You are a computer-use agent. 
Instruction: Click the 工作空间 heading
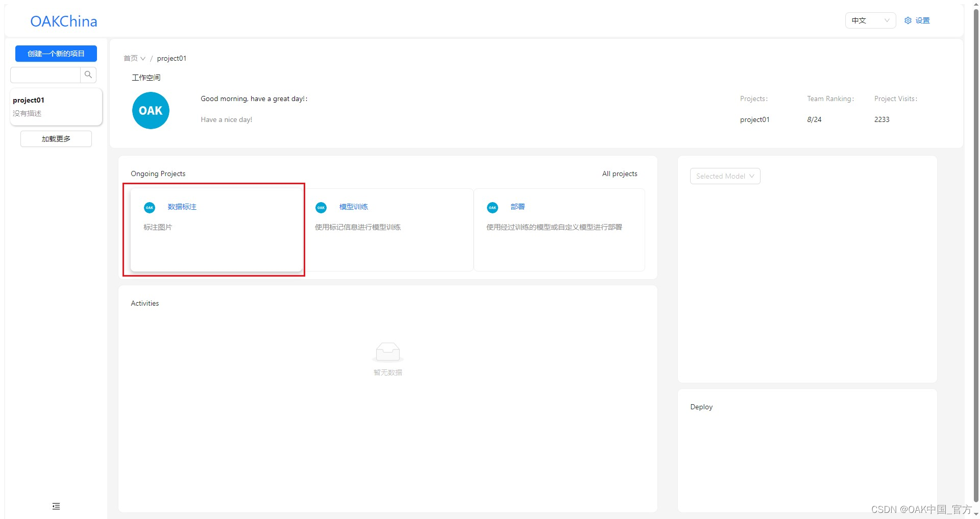[146, 78]
